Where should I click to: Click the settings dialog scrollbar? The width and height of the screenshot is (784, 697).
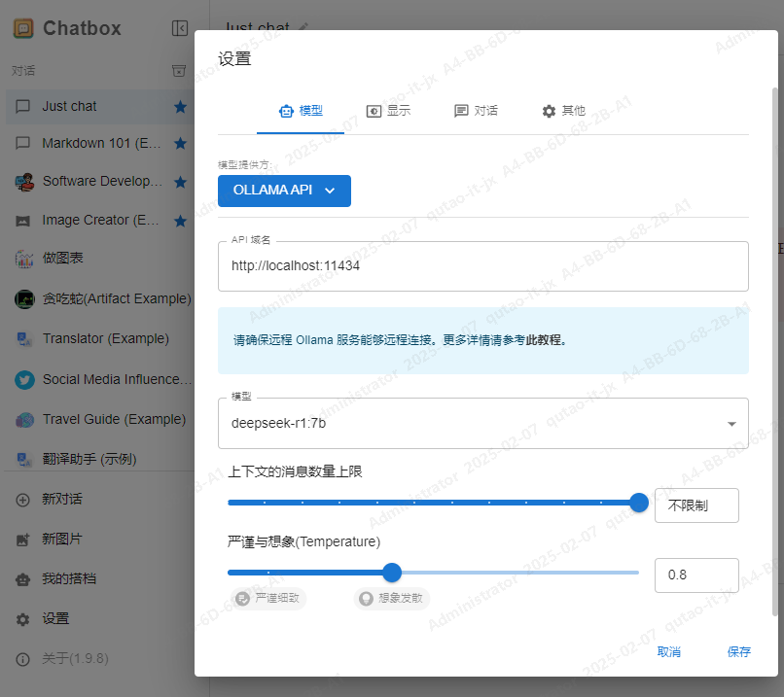[x=774, y=352]
